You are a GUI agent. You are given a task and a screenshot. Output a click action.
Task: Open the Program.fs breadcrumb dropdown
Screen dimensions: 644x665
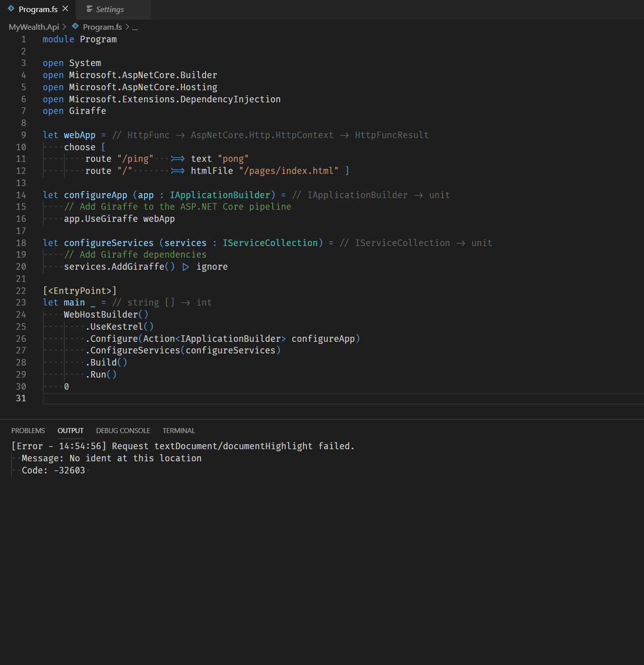tap(103, 27)
